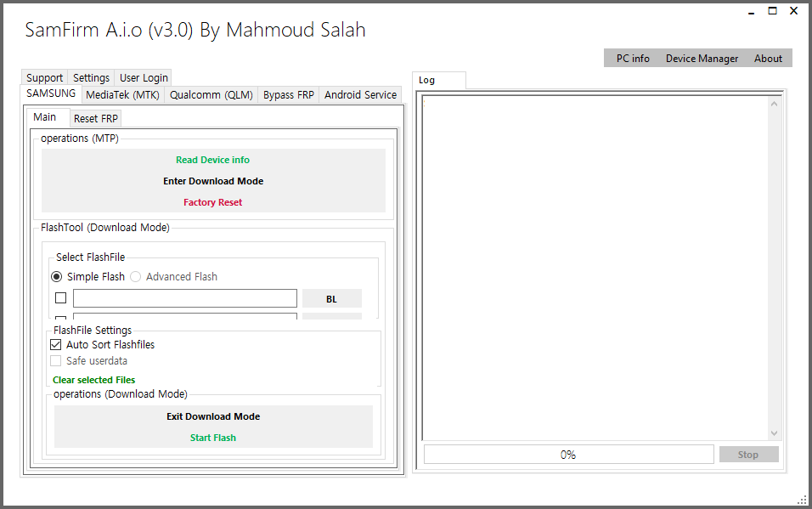This screenshot has height=509, width=812.
Task: Minimize the SamFirm window
Action: (752, 11)
